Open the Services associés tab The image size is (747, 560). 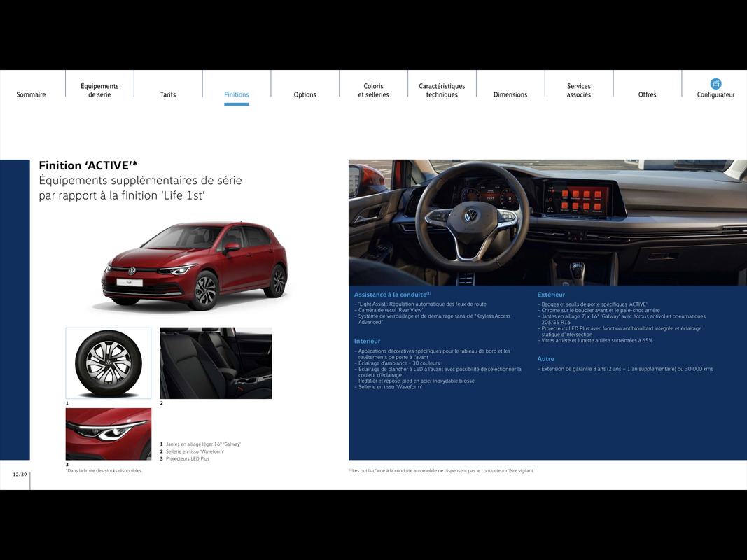[x=579, y=90]
